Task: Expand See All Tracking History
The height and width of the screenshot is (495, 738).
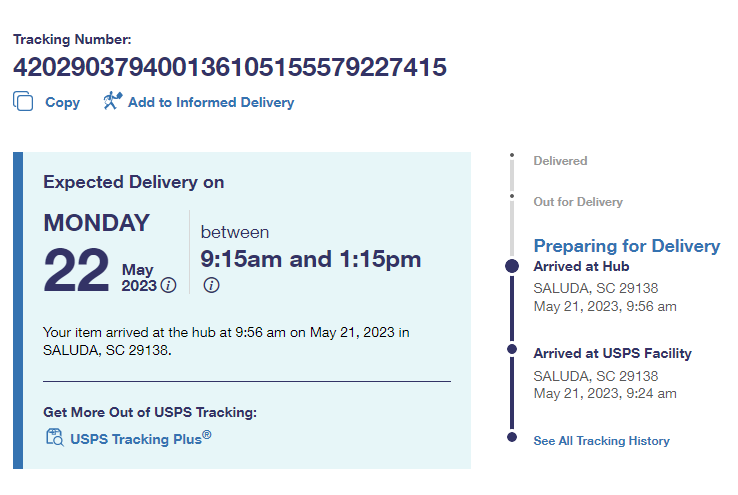Action: (x=601, y=441)
